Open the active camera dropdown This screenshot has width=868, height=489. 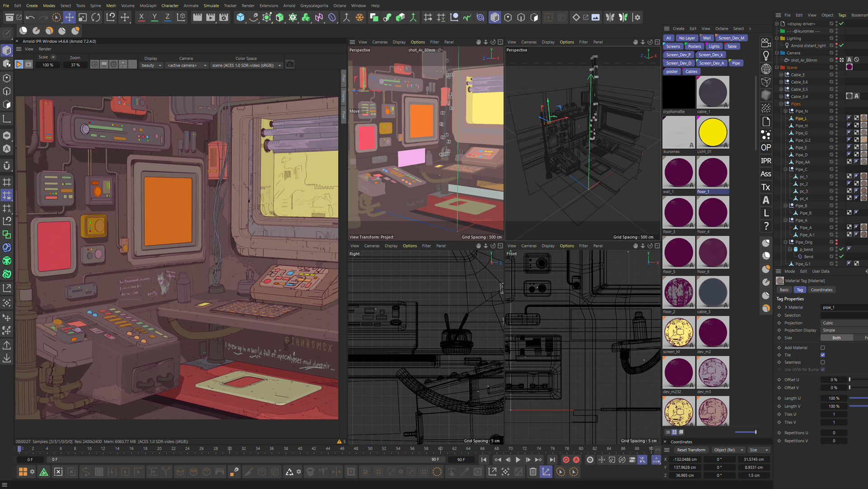[187, 65]
